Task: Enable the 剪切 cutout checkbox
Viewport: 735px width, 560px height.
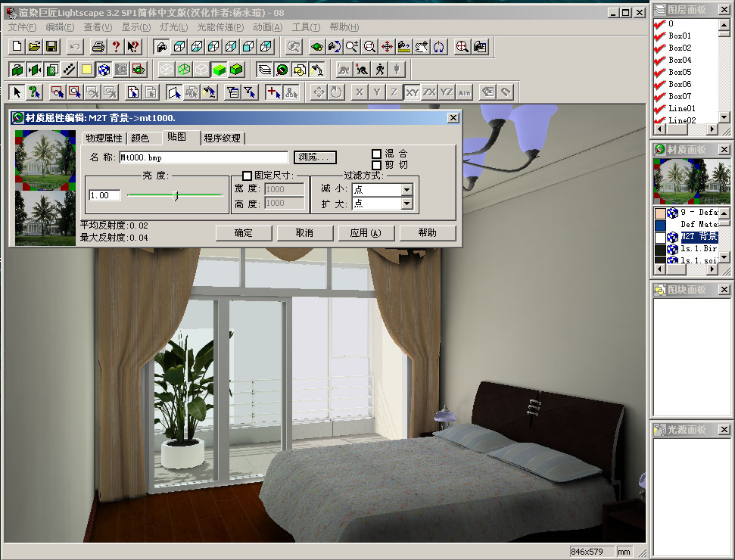Action: 376,165
